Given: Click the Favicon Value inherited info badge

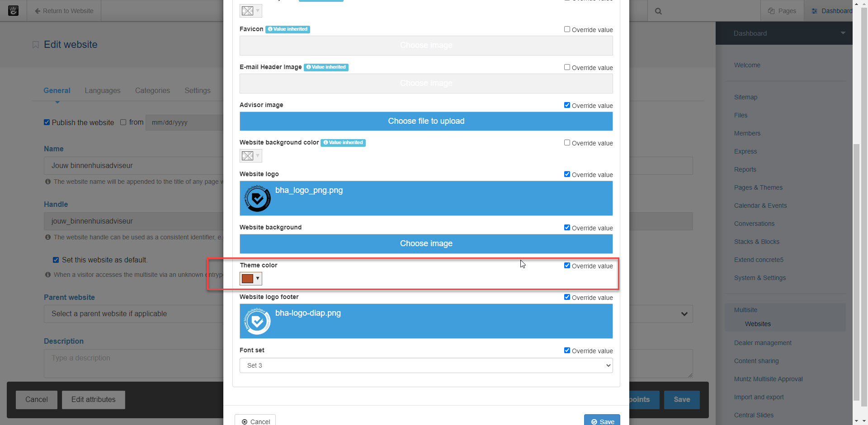Looking at the screenshot, I should pyautogui.click(x=288, y=29).
